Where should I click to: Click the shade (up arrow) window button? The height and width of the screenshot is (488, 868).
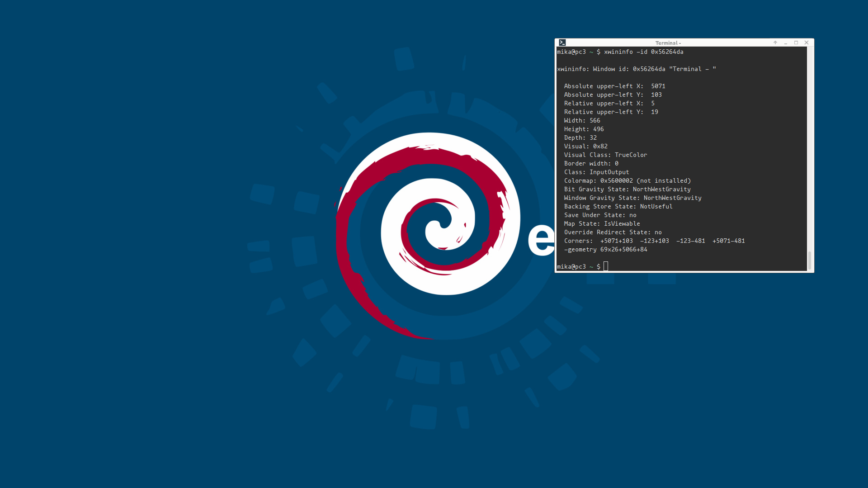tap(775, 43)
